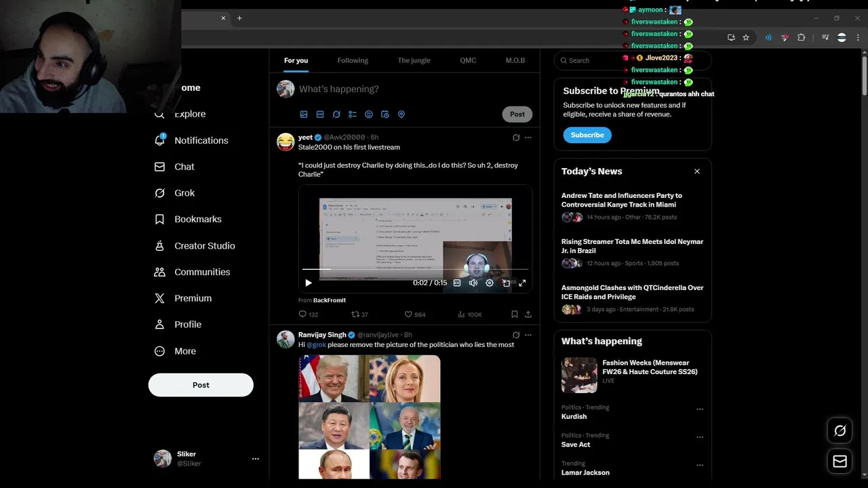Share yeet's post
This screenshot has width=868, height=488.
click(528, 314)
